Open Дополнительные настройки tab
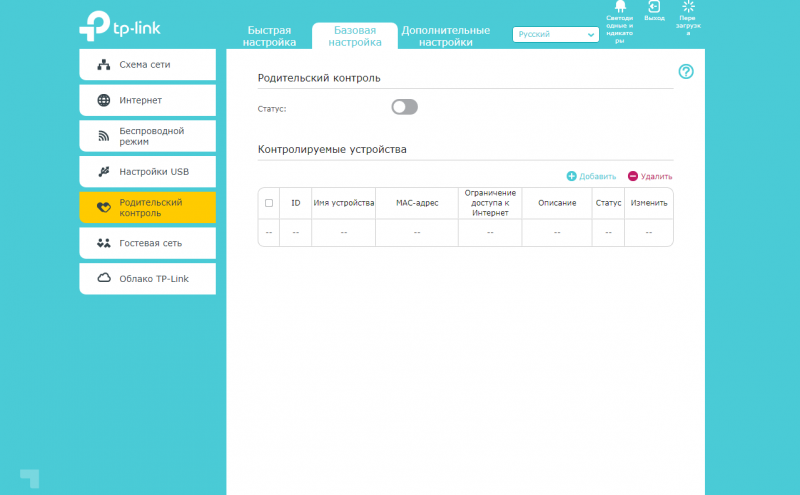Image resolution: width=800 pixels, height=495 pixels. [445, 36]
